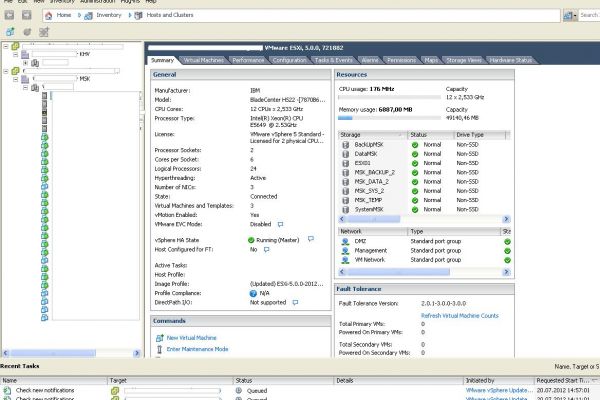Switch to the Performance tab
The height and width of the screenshot is (400, 600).
tap(248, 60)
